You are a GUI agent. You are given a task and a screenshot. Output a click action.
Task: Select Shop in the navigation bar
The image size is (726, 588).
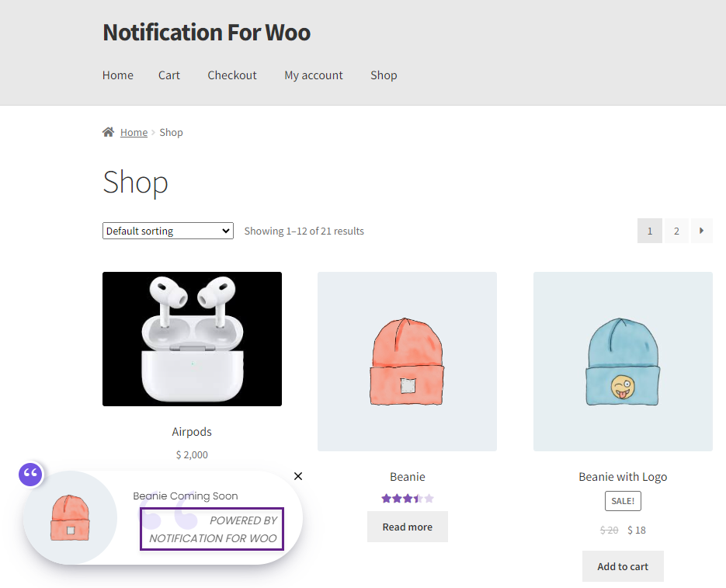click(x=384, y=75)
